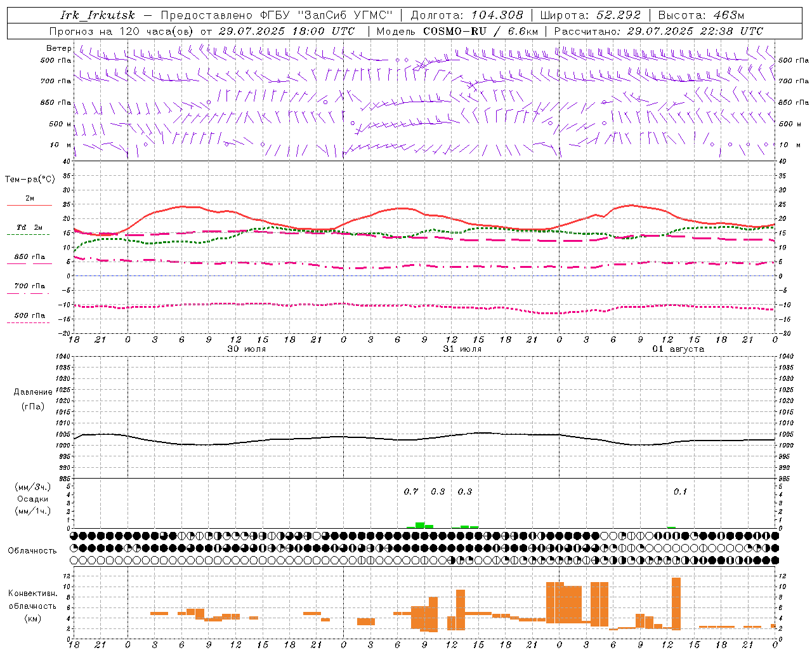The image size is (812, 650).
Task: Click the "2м" temperature legend entry
Action: [30, 199]
